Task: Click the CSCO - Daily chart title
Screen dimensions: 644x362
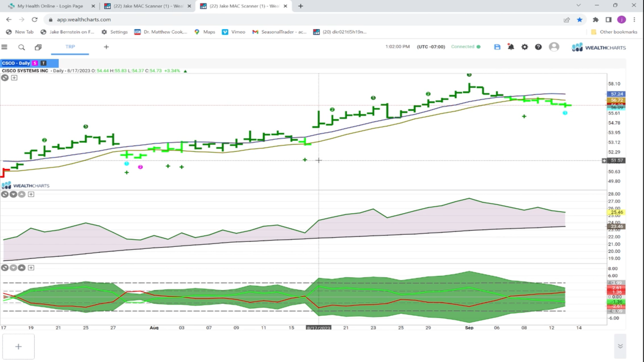Action: coord(16,63)
